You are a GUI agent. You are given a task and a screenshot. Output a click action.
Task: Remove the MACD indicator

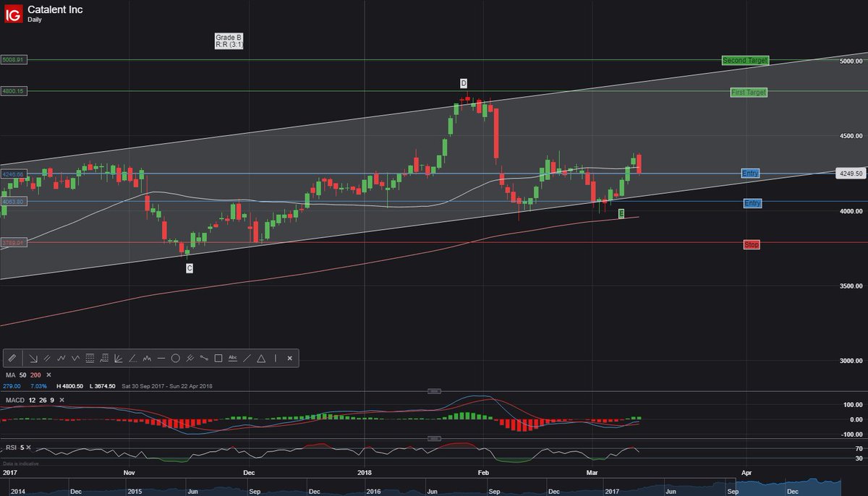(x=61, y=400)
